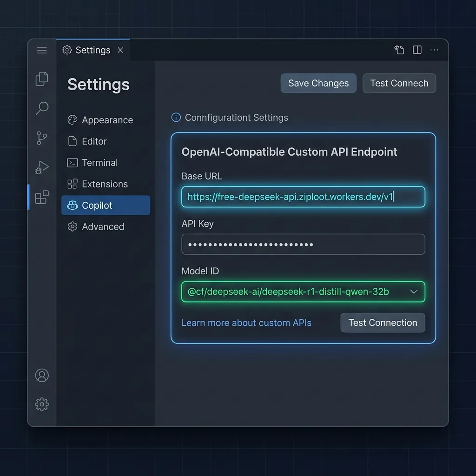The width and height of the screenshot is (476, 476).
Task: Open the Terminal settings section
Action: tap(106, 163)
